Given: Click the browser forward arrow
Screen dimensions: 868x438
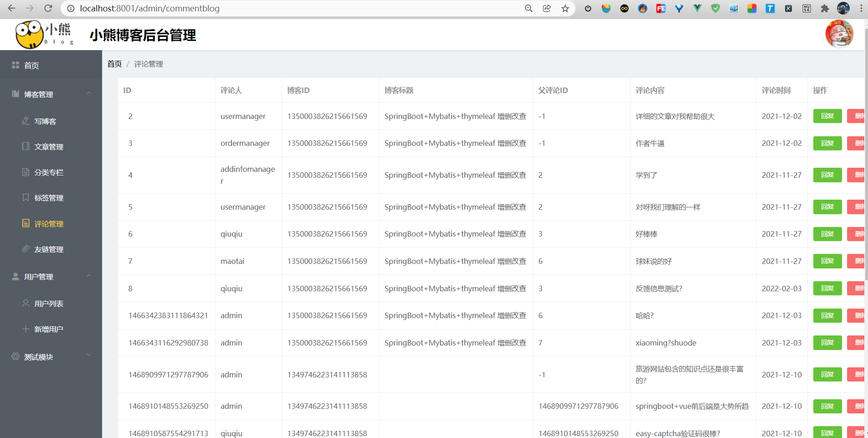Looking at the screenshot, I should pyautogui.click(x=30, y=8).
